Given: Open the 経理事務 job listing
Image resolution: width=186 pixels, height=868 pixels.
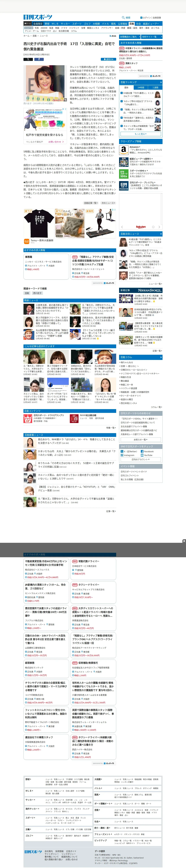Looking at the screenshot, I should pyautogui.click(x=46, y=669).
